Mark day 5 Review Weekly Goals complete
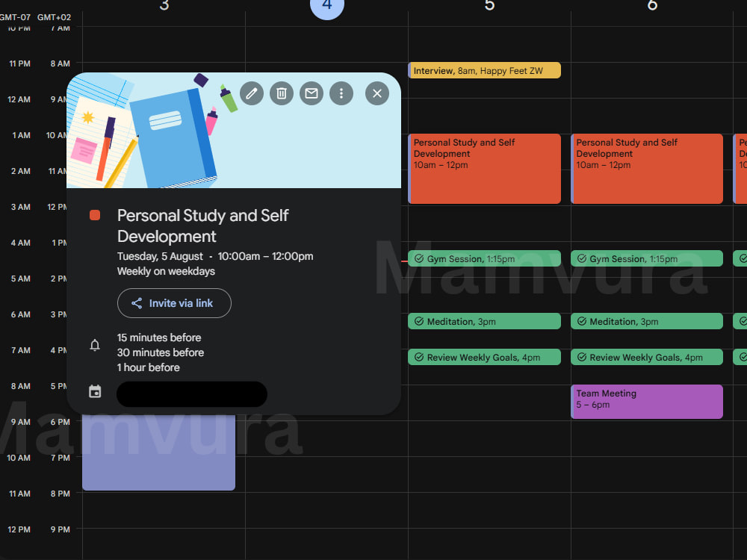The width and height of the screenshot is (747, 560). [419, 357]
